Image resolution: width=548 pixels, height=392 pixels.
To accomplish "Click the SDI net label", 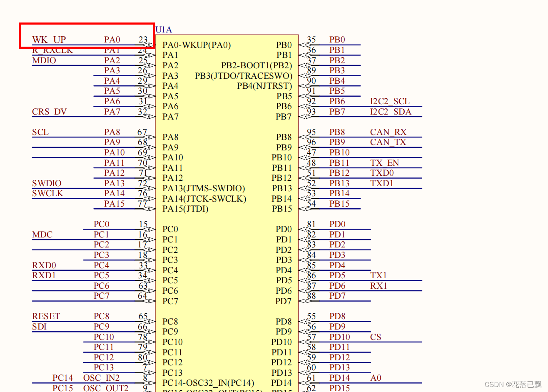I will (39, 327).
